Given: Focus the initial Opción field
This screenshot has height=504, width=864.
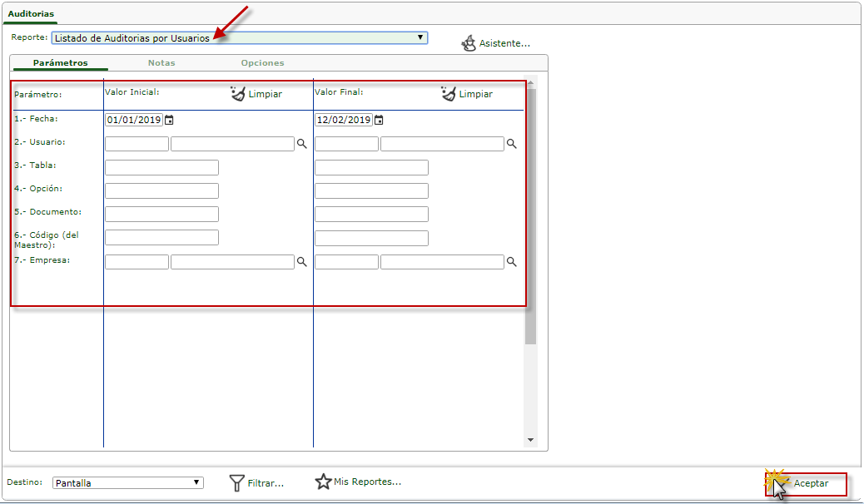Looking at the screenshot, I should pyautogui.click(x=162, y=190).
